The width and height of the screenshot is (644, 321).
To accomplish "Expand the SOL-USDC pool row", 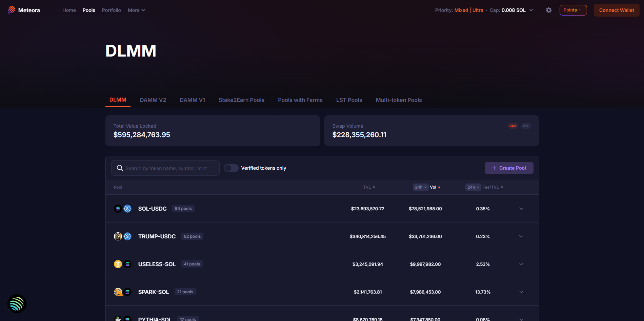I will tap(521, 209).
